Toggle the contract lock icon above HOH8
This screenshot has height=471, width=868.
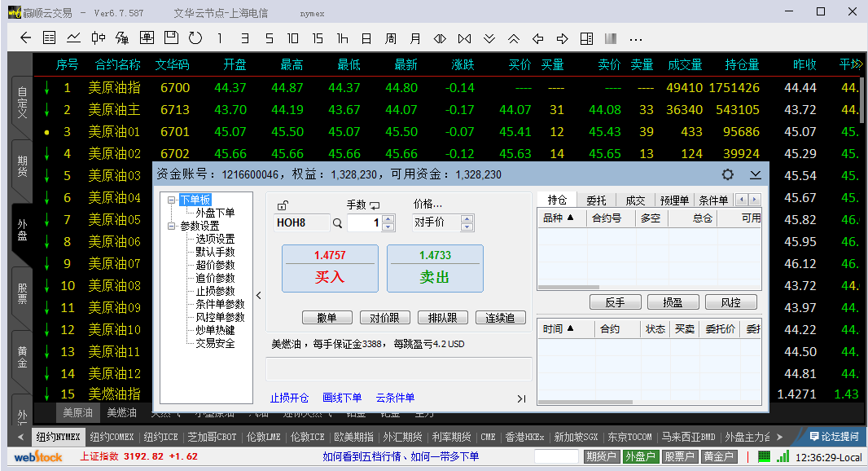[282, 205]
